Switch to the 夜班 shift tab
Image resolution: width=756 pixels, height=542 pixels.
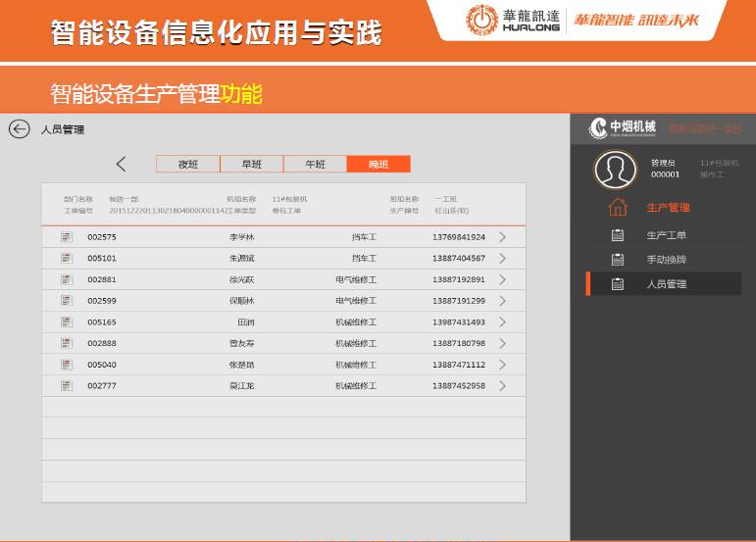(x=187, y=165)
